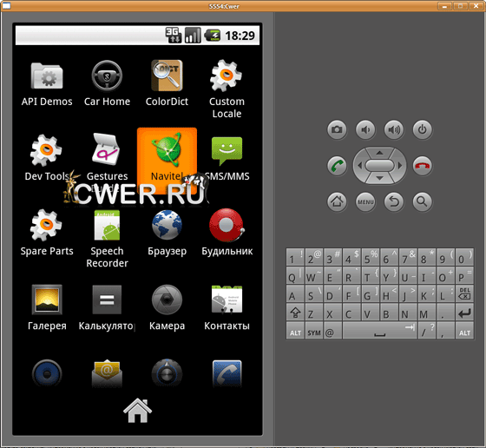Click the D-pad left arrow
486x448 pixels.
tap(359, 166)
